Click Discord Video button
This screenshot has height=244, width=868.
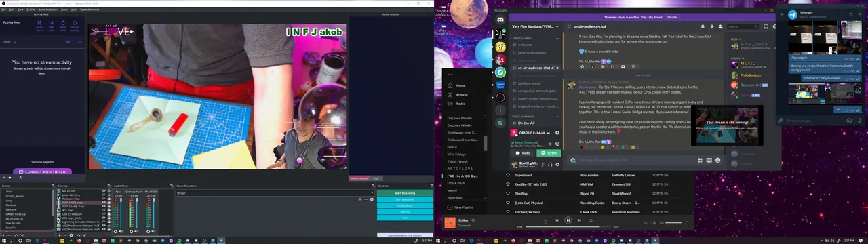pos(523,153)
